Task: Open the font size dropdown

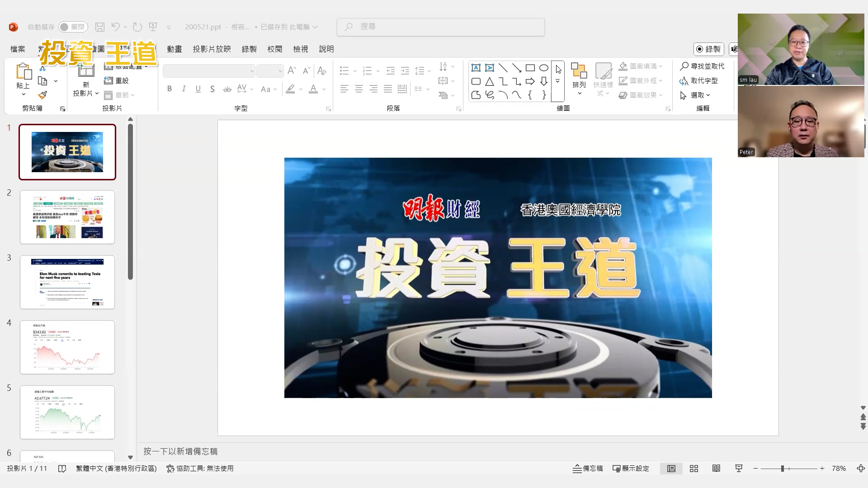Action: [x=280, y=71]
